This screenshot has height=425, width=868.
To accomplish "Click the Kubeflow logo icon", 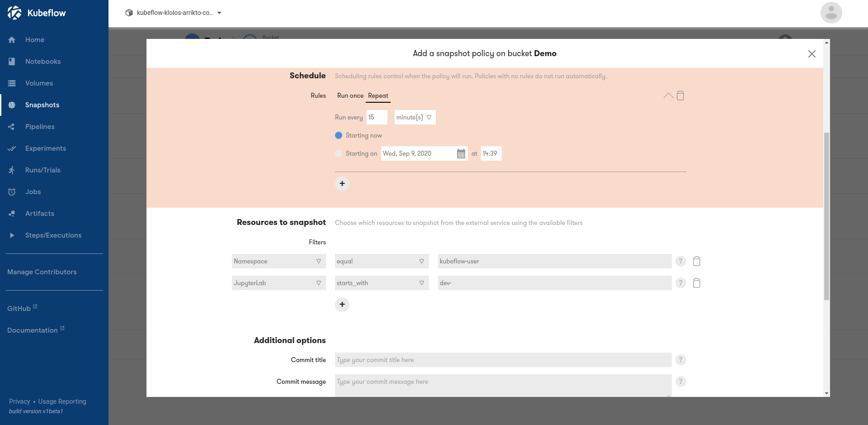I will pyautogui.click(x=14, y=13).
